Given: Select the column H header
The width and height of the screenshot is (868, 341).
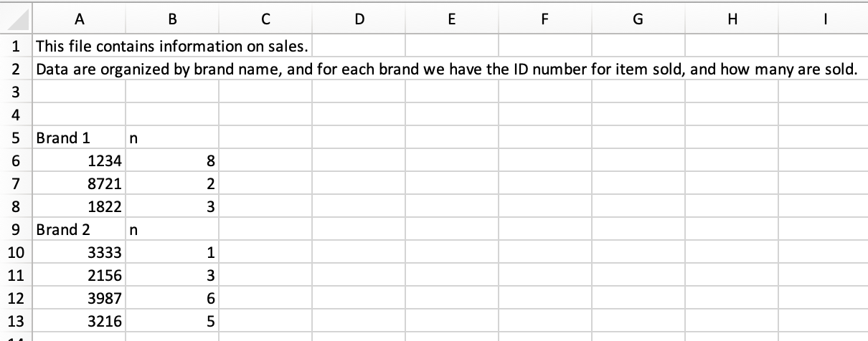Looking at the screenshot, I should 731,21.
